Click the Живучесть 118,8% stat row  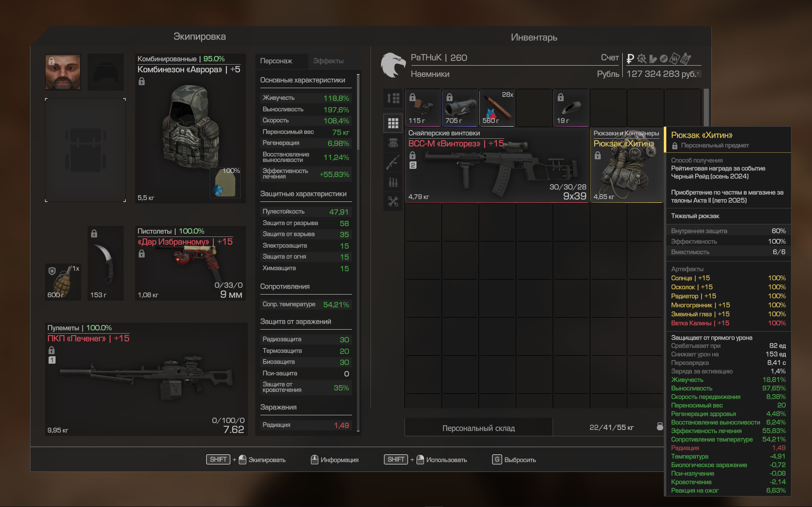pyautogui.click(x=306, y=98)
